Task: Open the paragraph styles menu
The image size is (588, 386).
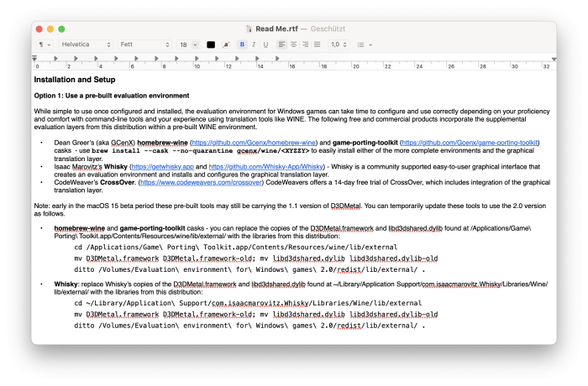Action: pyautogui.click(x=45, y=44)
